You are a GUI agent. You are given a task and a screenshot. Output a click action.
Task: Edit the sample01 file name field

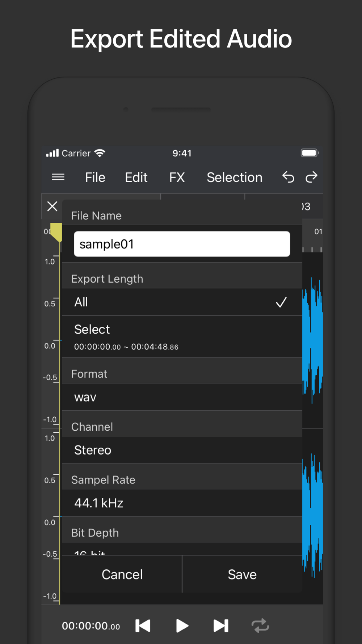tap(182, 244)
